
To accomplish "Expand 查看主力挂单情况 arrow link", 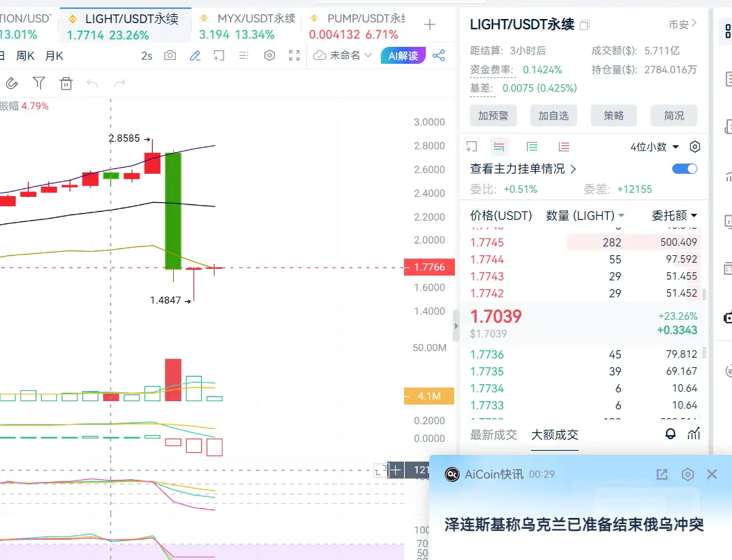I will [573, 169].
